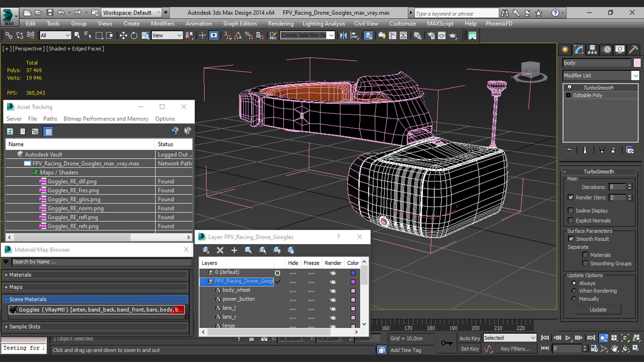Screen dimensions: 644x362
Task: Open the Graph Editors menu
Action: point(240,23)
